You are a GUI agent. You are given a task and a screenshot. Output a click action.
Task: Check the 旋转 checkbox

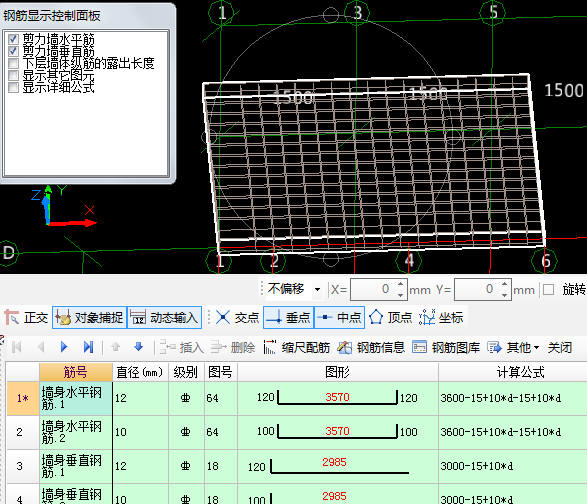click(x=548, y=289)
